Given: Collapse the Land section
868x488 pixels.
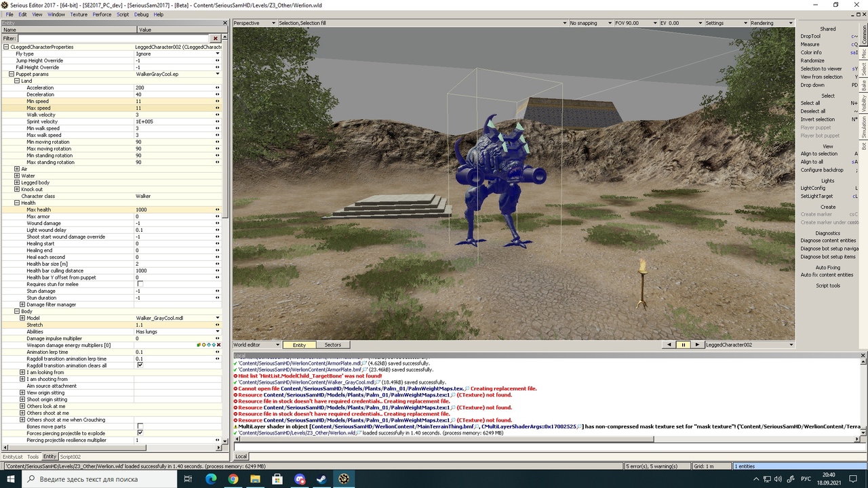Looking at the screenshot, I should 17,81.
